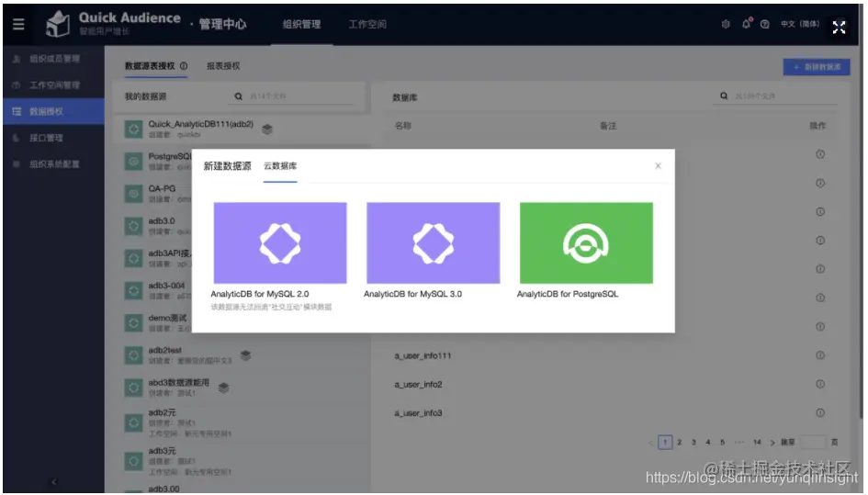Switch to 数据源表授权 tab
This screenshot has height=495, width=868.
click(150, 65)
